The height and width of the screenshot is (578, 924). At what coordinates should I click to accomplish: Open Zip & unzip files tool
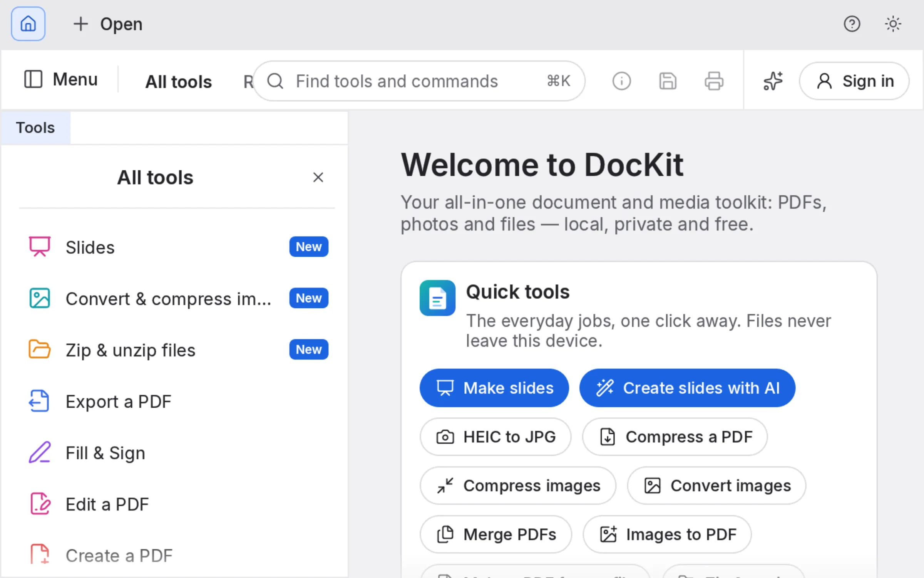pyautogui.click(x=178, y=350)
